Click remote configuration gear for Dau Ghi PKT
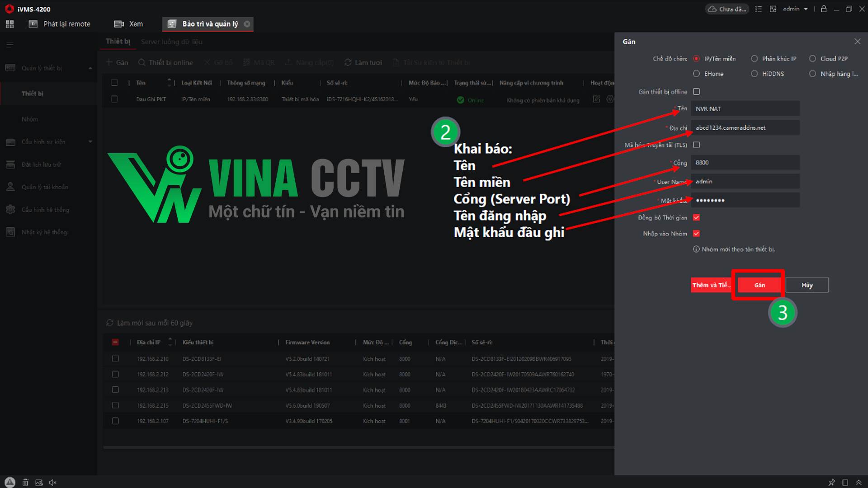The width and height of the screenshot is (868, 488). pyautogui.click(x=610, y=99)
